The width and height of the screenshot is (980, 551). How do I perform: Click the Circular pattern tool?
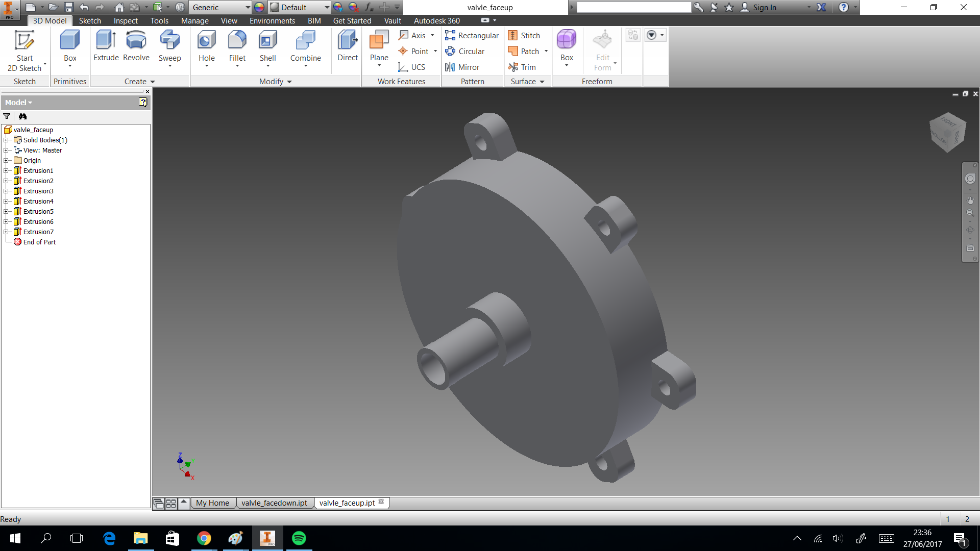click(x=464, y=51)
